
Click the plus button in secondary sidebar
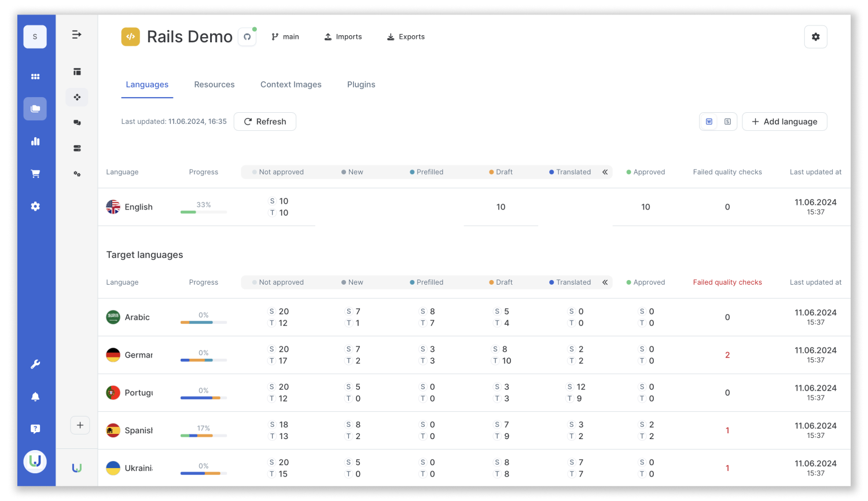coord(80,425)
